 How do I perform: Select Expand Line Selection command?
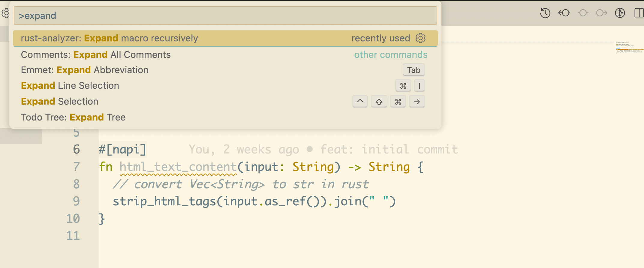[x=225, y=86]
